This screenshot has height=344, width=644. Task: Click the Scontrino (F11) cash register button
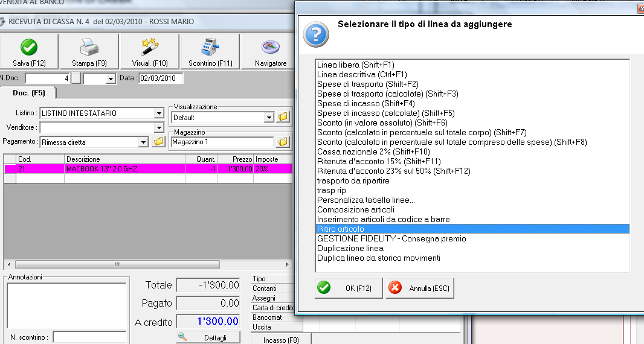point(210,52)
